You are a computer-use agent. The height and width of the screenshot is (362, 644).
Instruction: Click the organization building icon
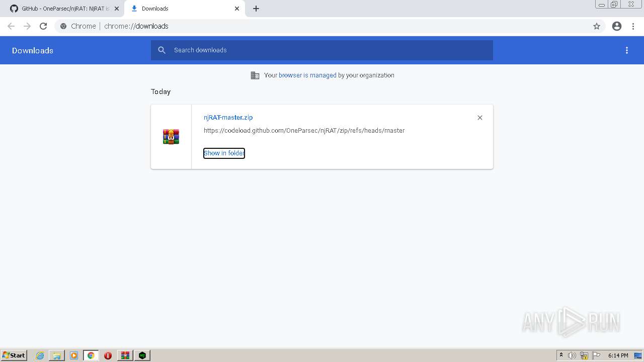pos(255,75)
